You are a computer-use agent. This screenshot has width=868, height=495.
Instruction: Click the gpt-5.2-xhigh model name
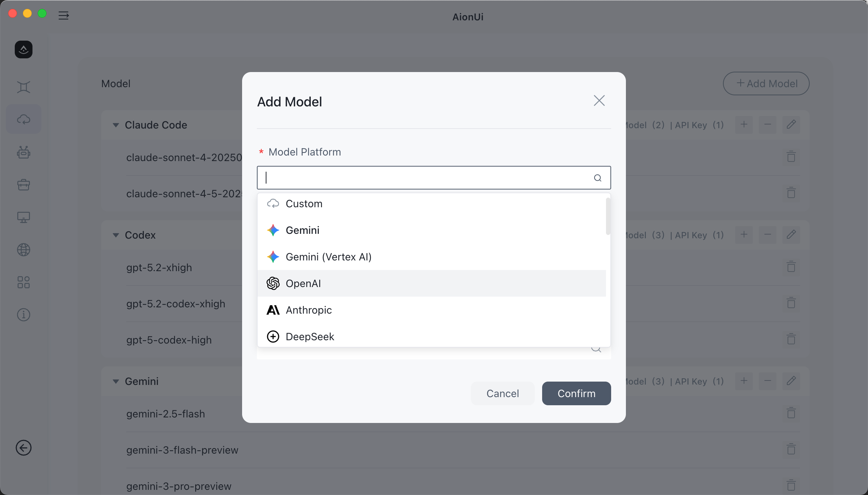point(159,267)
